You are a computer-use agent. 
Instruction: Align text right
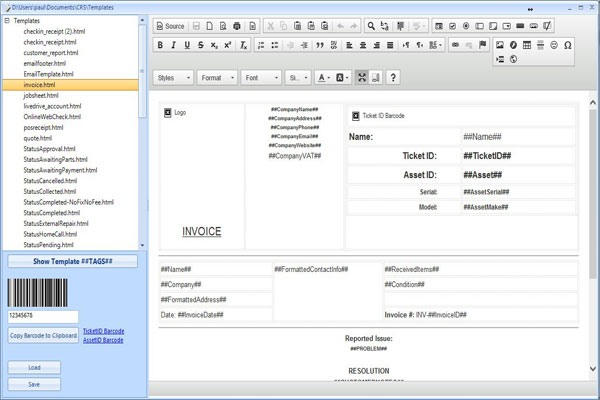point(377,45)
